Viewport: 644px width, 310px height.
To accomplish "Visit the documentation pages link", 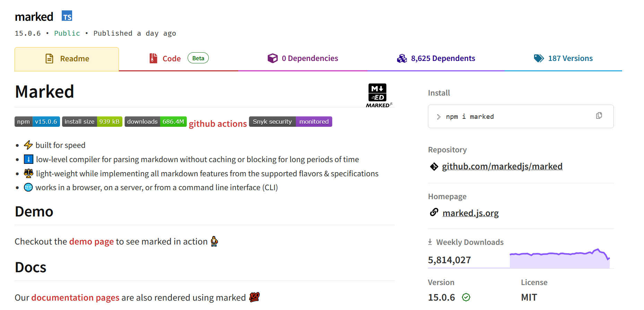I will [75, 298].
